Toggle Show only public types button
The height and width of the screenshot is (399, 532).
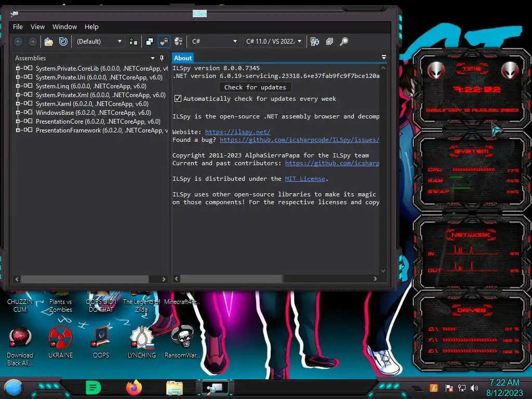(150, 42)
